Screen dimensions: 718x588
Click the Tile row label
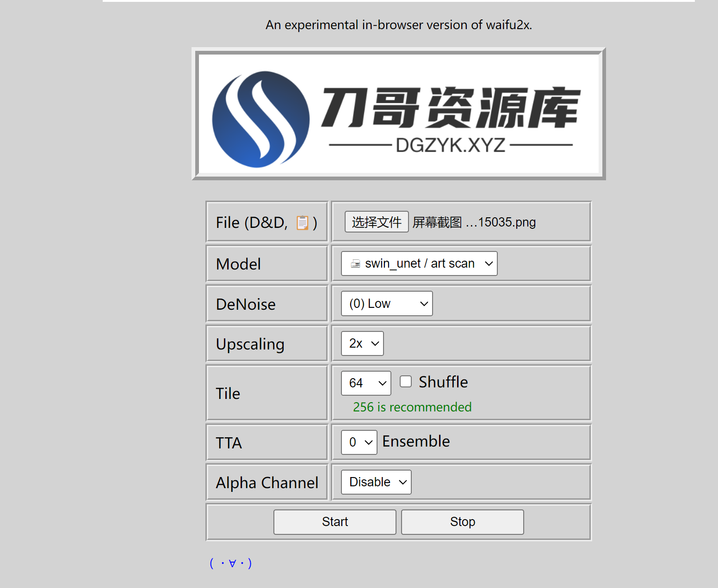click(228, 393)
